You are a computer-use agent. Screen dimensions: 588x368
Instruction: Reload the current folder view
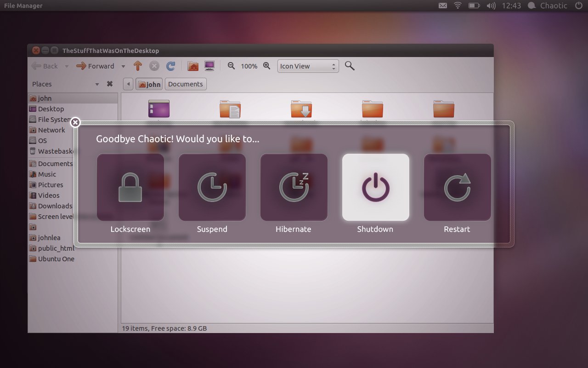click(x=170, y=66)
